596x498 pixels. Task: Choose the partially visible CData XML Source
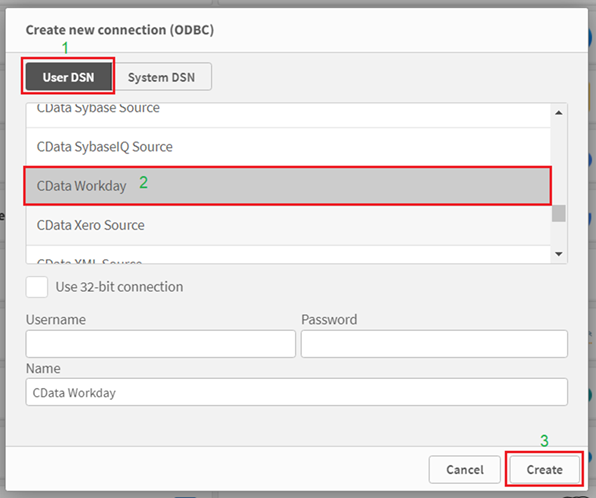coord(288,255)
